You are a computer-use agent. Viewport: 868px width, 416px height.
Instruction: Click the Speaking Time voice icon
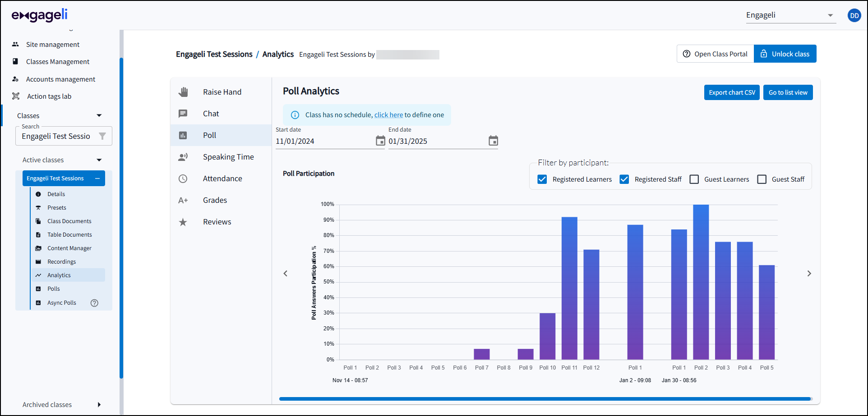(x=183, y=157)
